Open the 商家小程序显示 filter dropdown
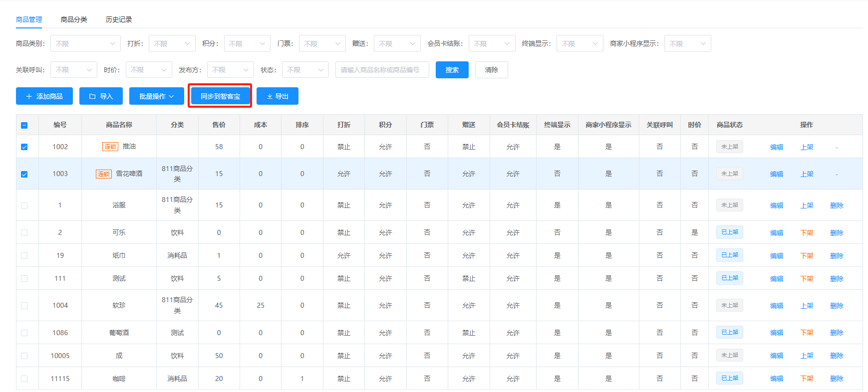 tap(688, 43)
